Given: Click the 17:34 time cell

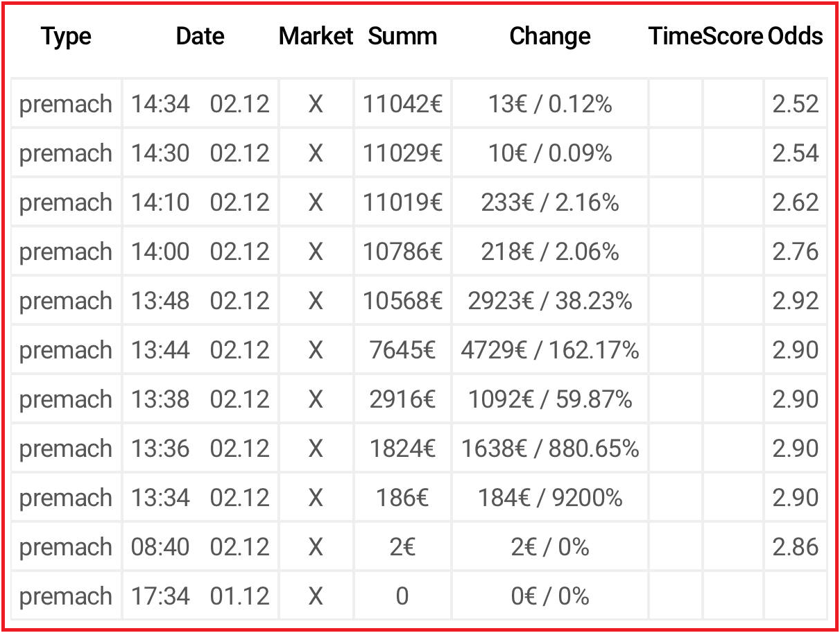Looking at the screenshot, I should (160, 596).
